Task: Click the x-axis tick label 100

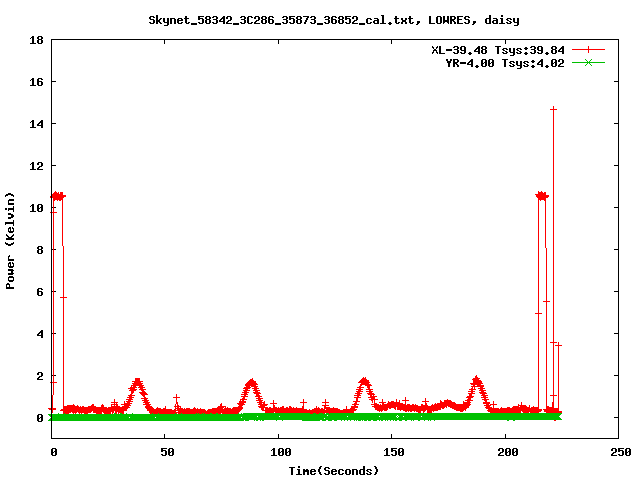Action: pyautogui.click(x=281, y=452)
